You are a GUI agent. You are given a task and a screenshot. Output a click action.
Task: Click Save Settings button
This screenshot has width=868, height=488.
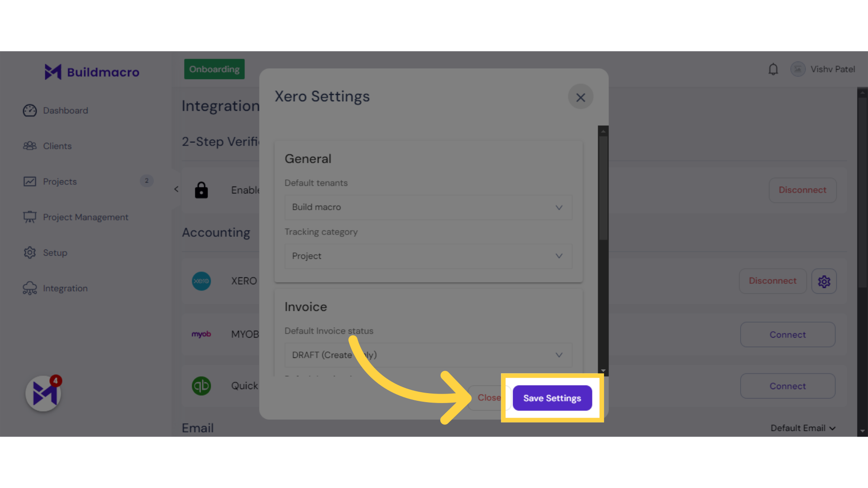point(552,398)
